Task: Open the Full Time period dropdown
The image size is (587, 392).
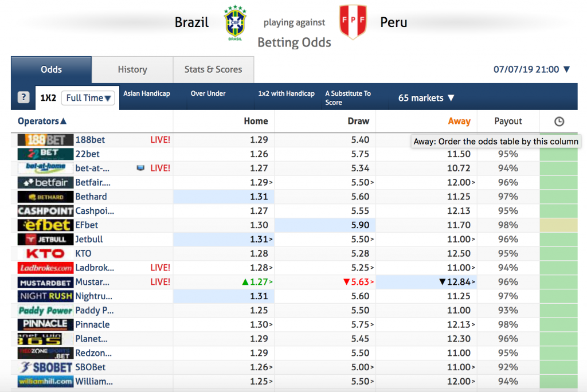Action: point(88,98)
